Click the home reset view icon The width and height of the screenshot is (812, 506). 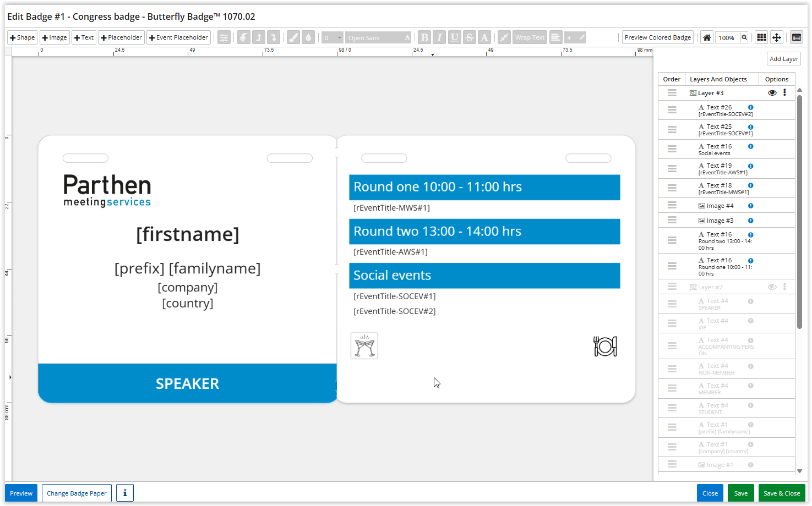pos(707,37)
